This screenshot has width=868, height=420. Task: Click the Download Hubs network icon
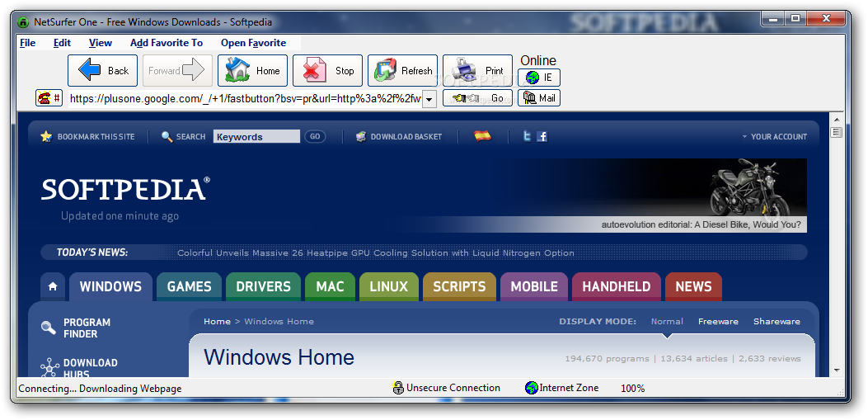tap(49, 367)
